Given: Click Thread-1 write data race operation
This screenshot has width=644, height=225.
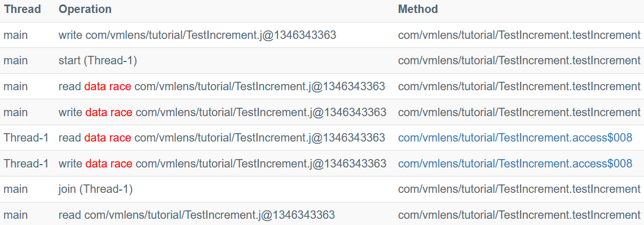Looking at the screenshot, I should [222, 164].
